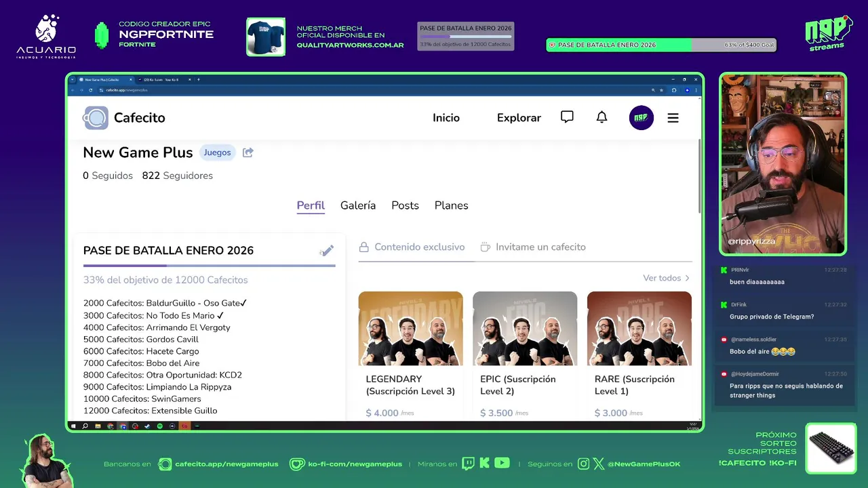The image size is (868, 488).
Task: Open a new browser tab with plus
Action: point(199,79)
